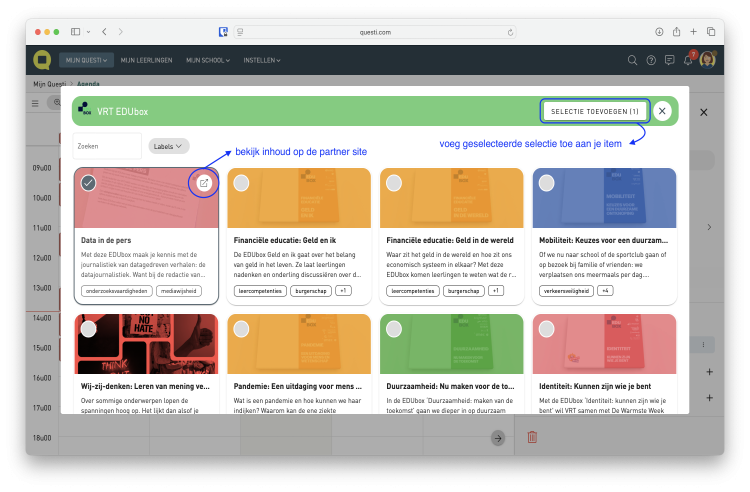
Task: Click the Pandemie card title
Action: pos(298,386)
